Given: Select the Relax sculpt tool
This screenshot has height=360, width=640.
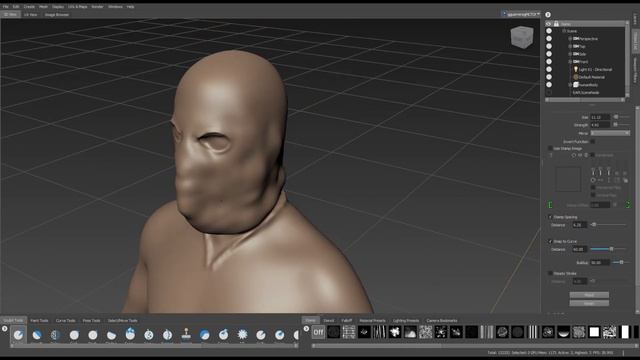Looking at the screenshot, I should click(x=56, y=335).
